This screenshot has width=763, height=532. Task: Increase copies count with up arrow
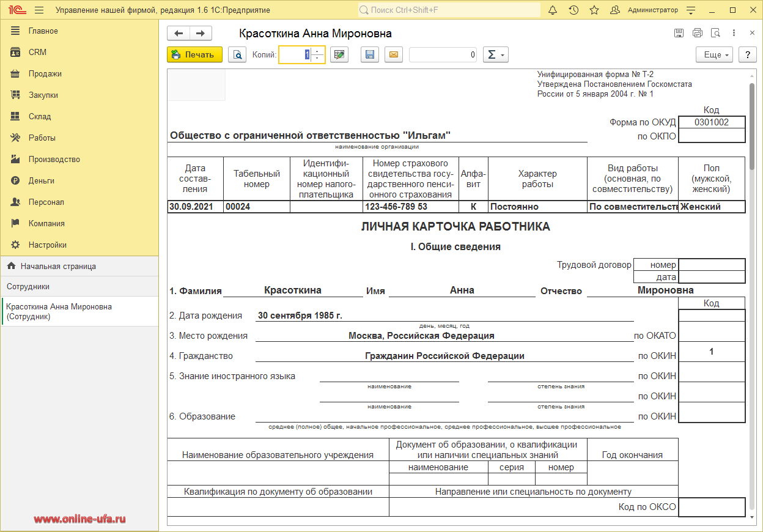click(x=317, y=51)
